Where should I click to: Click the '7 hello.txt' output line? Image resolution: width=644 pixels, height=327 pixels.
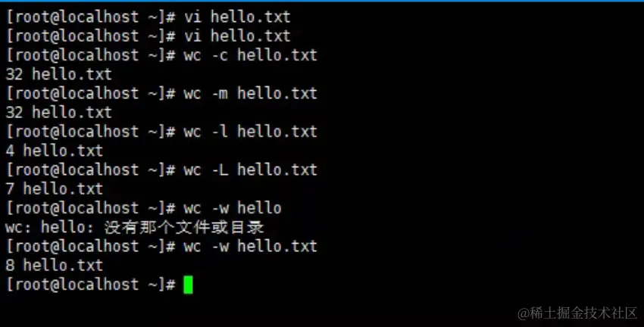(55, 188)
